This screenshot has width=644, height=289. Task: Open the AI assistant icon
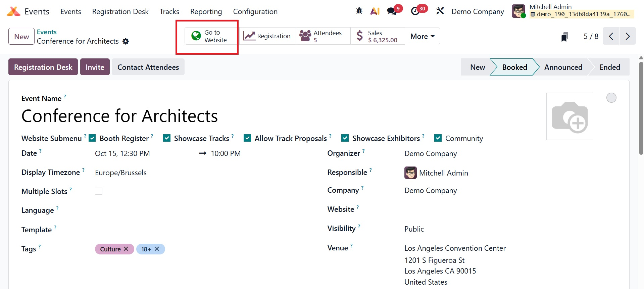coord(375,11)
